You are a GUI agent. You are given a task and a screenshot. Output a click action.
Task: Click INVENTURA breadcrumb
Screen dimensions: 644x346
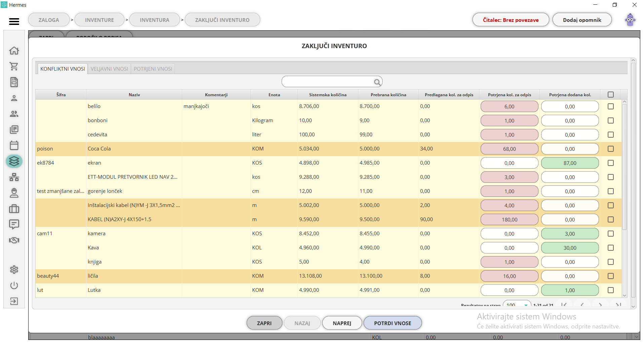click(x=155, y=20)
